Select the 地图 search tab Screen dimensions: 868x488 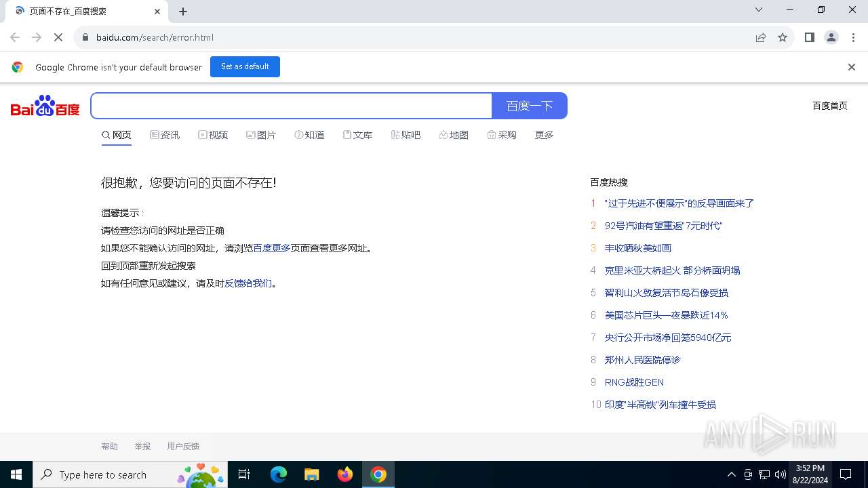coord(454,135)
